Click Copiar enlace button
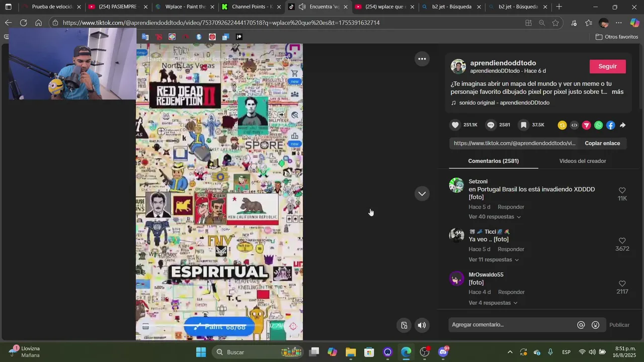Screen dimensions: 644x362 pyautogui.click(x=602, y=143)
